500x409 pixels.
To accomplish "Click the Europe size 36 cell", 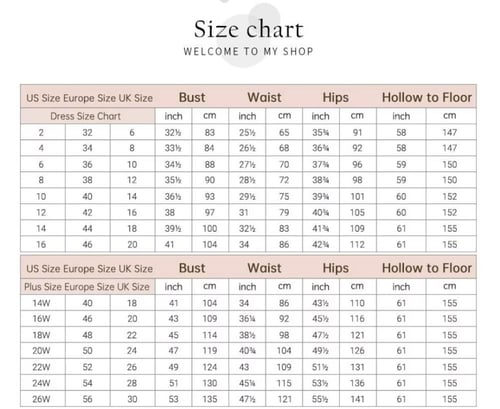I will (x=87, y=164).
